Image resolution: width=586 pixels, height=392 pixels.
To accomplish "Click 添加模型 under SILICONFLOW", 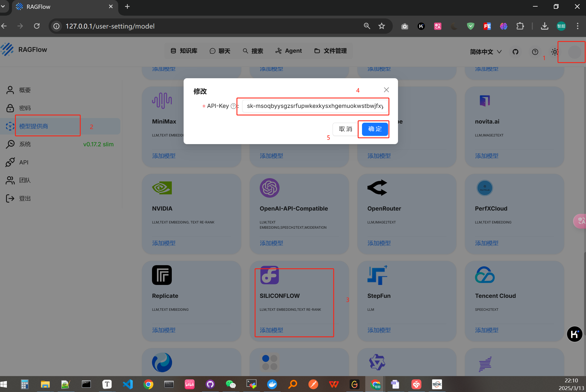I will pos(271,330).
